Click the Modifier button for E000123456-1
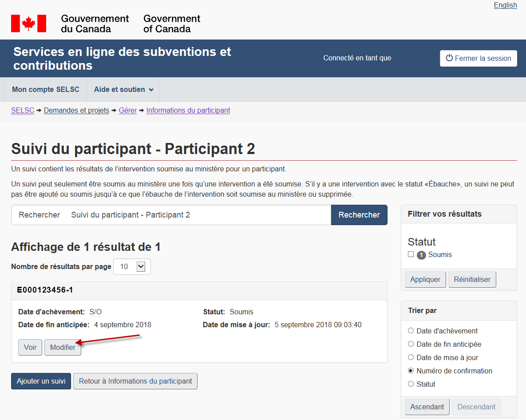This screenshot has height=420, width=526. 63,348
